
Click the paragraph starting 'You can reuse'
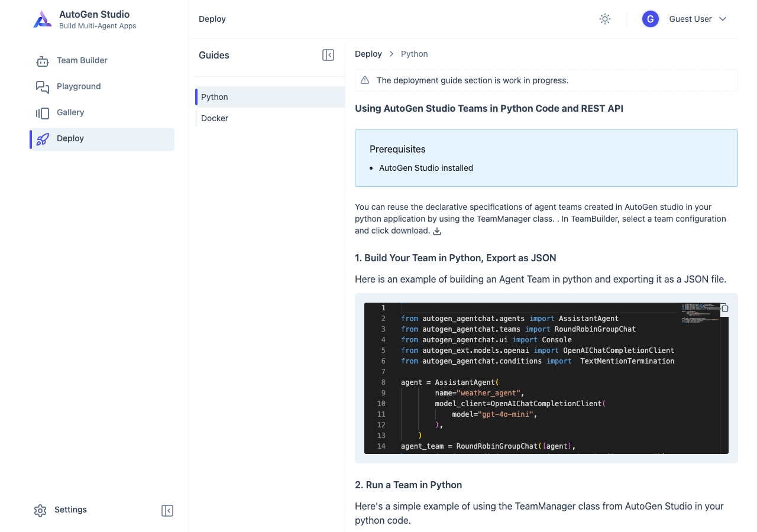541,219
